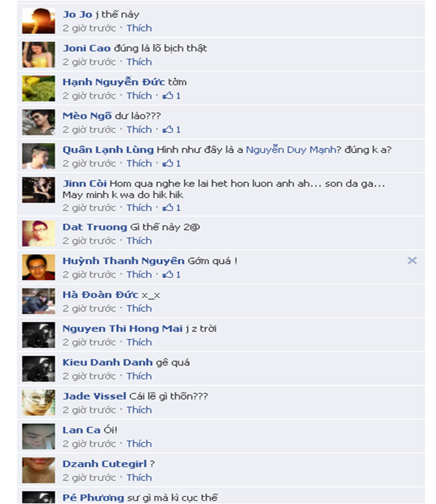Open Jade Vissel's masked avatar
Screen dimensions: 436x504
coord(38,403)
